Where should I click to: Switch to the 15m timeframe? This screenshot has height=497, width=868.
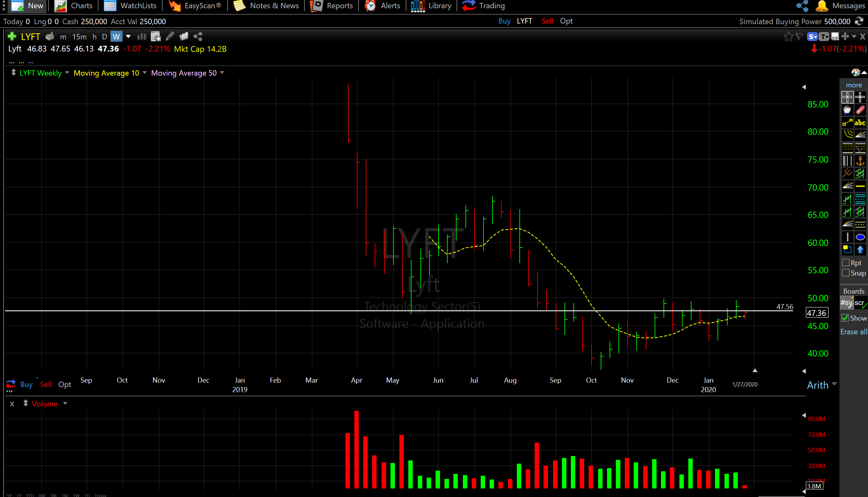pyautogui.click(x=79, y=37)
